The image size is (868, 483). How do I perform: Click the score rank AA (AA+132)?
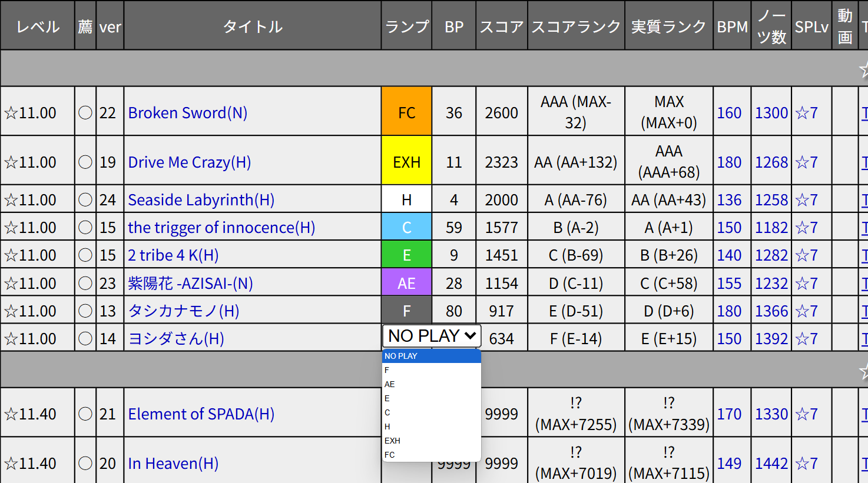coord(576,162)
